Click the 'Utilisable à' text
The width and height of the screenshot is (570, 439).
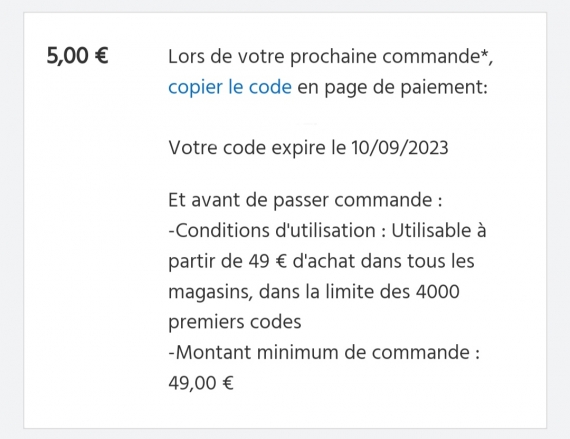point(439,230)
